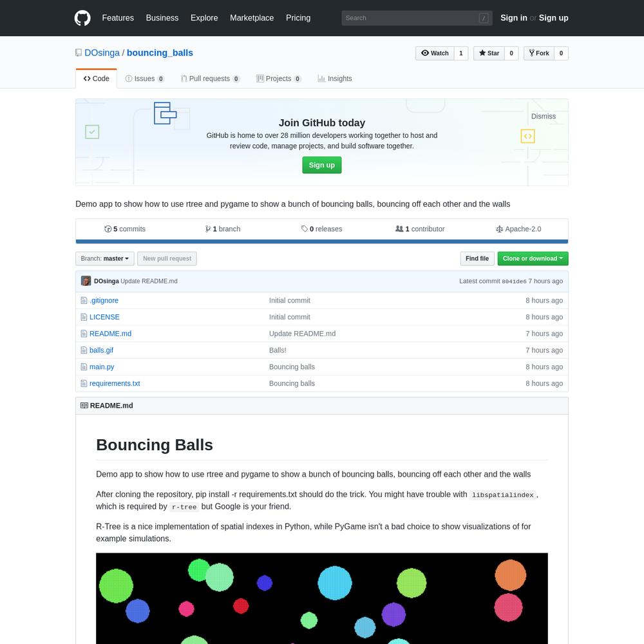
Task: Click Sign in link in header
Action: pos(513,18)
